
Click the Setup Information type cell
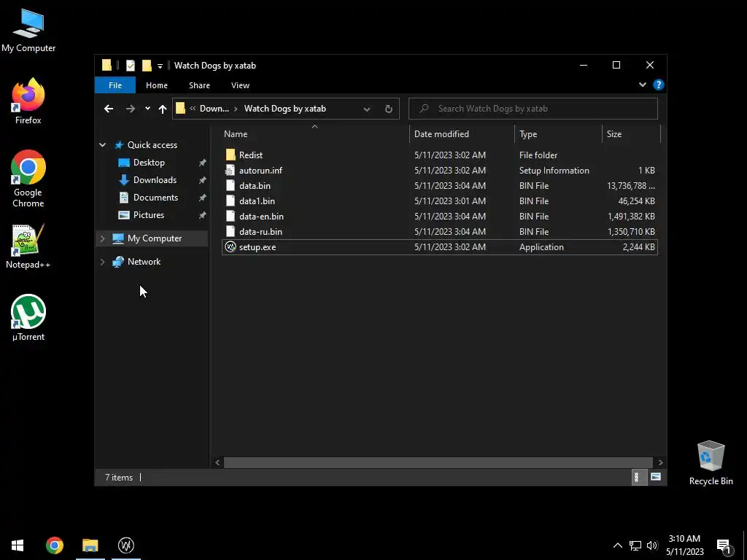(554, 171)
